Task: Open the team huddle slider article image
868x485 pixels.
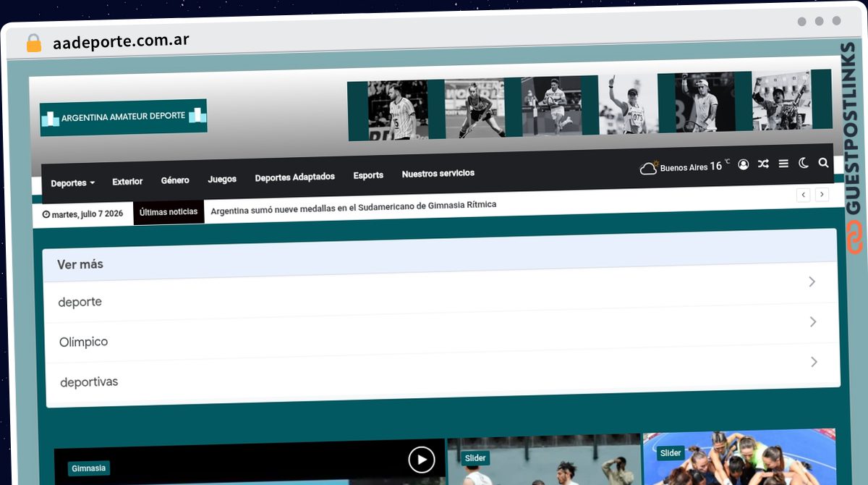Action: pyautogui.click(x=739, y=457)
